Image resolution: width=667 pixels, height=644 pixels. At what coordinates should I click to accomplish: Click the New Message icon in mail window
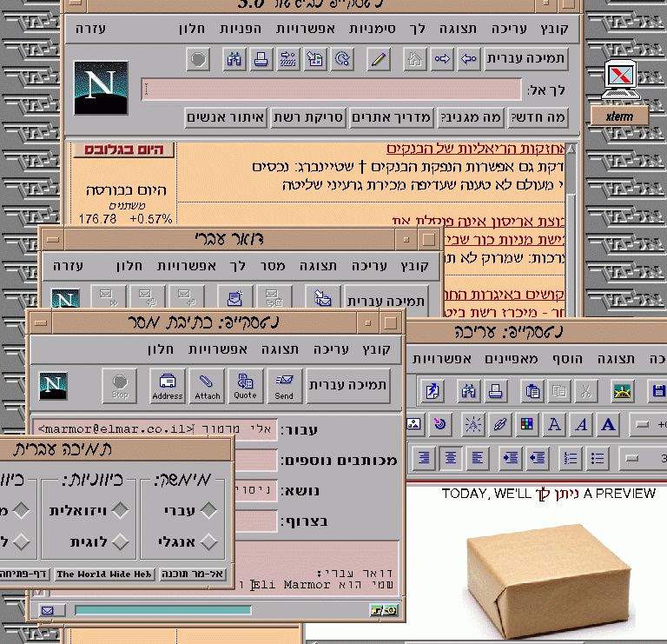234,297
